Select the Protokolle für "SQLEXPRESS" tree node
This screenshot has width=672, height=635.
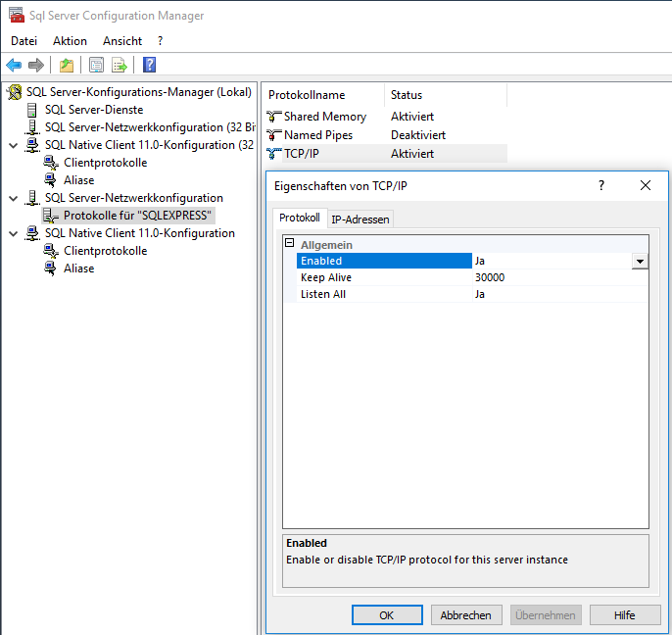pos(137,216)
